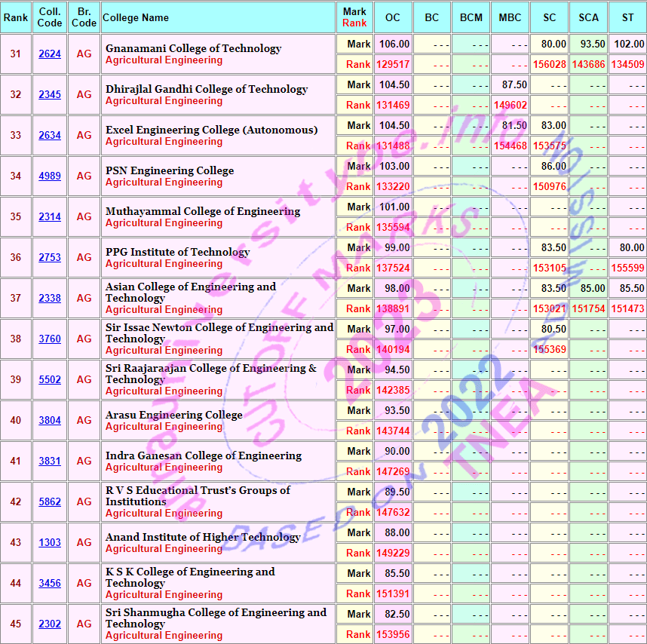Select college code 2753 link

[50, 258]
